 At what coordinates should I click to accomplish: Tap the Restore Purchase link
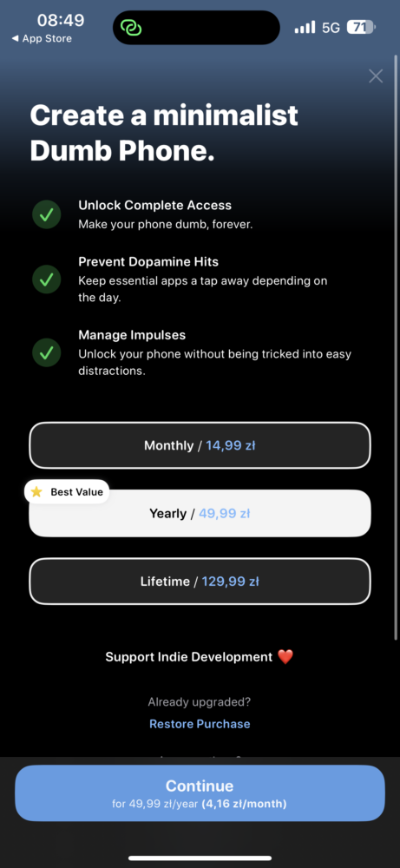coord(200,724)
